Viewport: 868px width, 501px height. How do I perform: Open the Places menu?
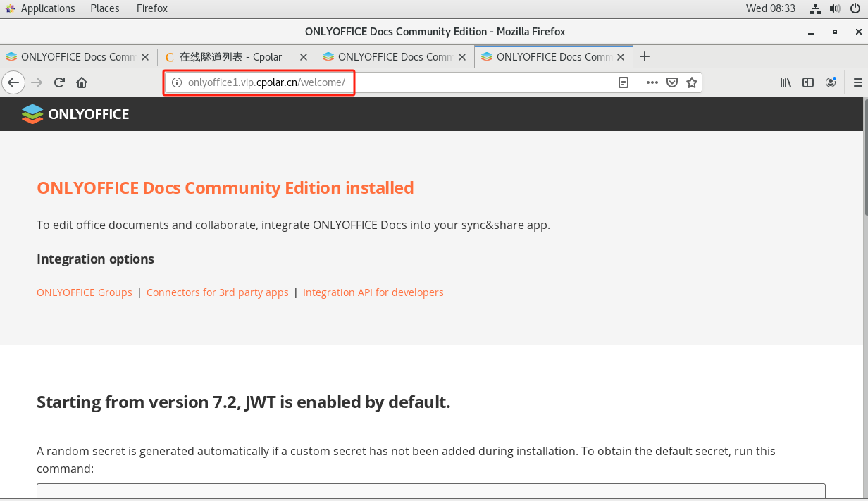[x=105, y=8]
